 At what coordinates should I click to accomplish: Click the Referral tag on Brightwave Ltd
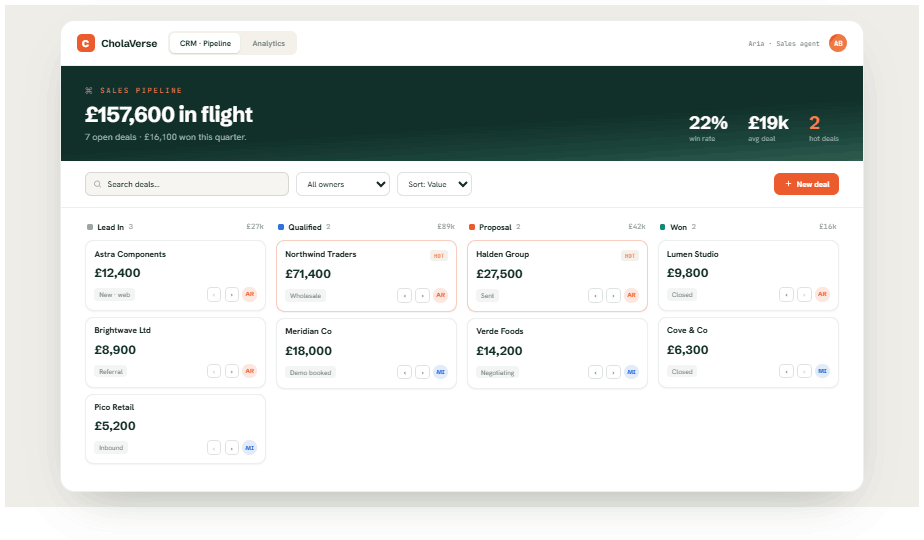click(111, 371)
